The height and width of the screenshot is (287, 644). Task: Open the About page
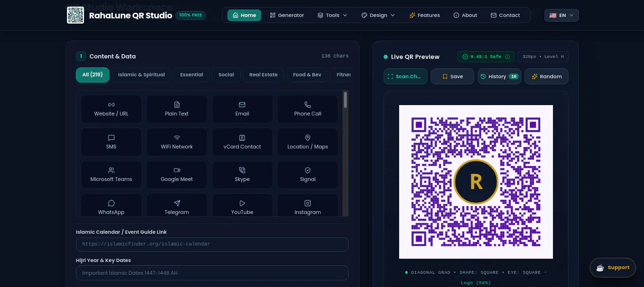coord(465,15)
